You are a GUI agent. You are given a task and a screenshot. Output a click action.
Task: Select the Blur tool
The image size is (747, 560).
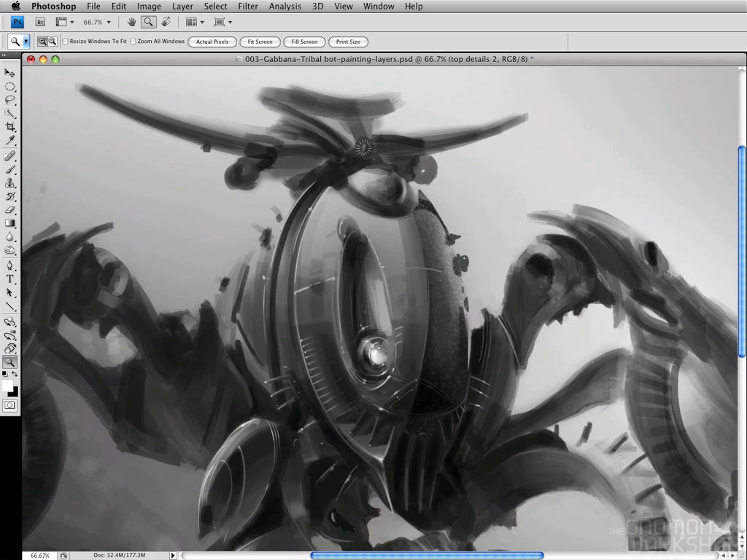pos(9,237)
